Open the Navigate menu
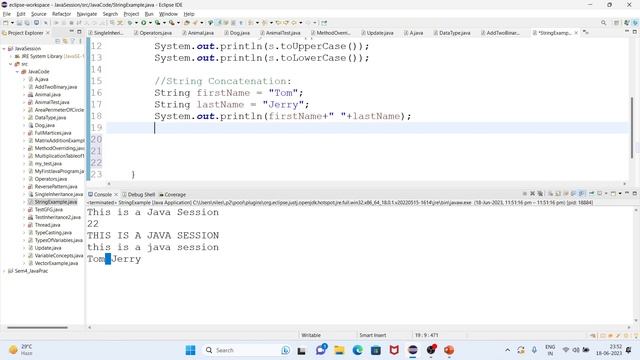This screenshot has height=360, width=640. click(x=87, y=14)
